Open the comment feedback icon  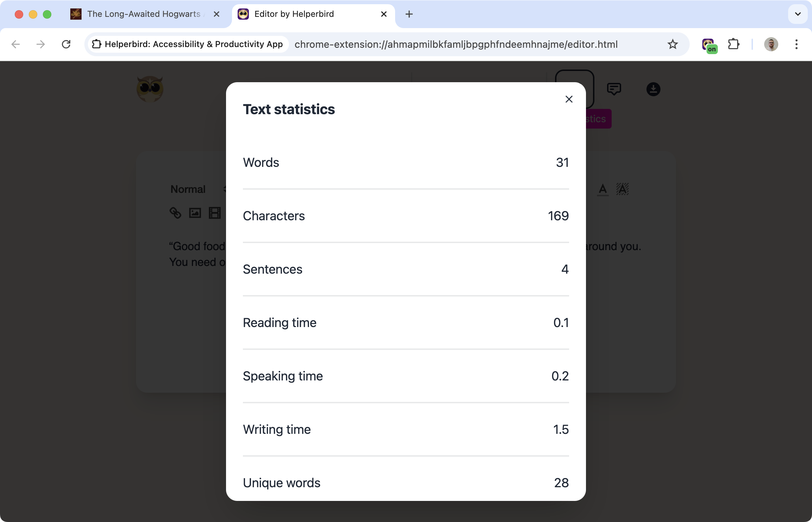(x=614, y=89)
